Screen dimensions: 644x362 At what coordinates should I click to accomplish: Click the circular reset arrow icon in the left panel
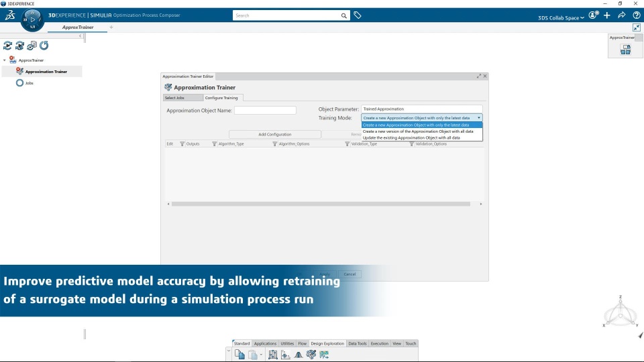click(x=44, y=46)
